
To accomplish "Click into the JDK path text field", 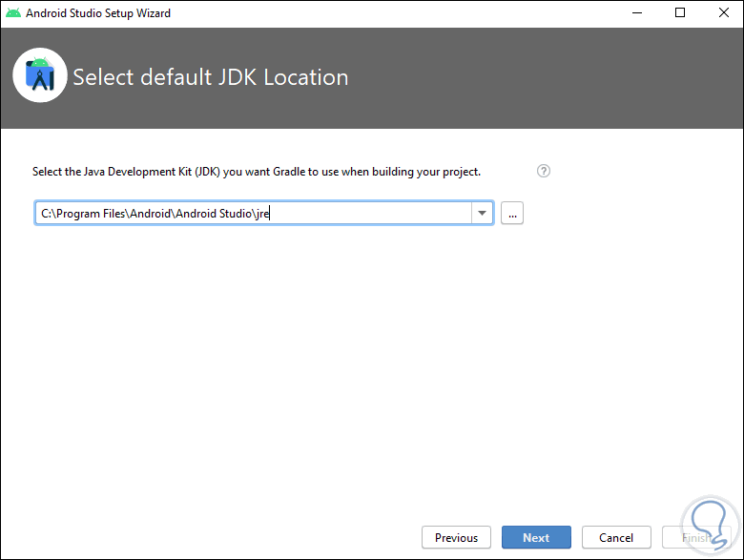I will click(362, 214).
